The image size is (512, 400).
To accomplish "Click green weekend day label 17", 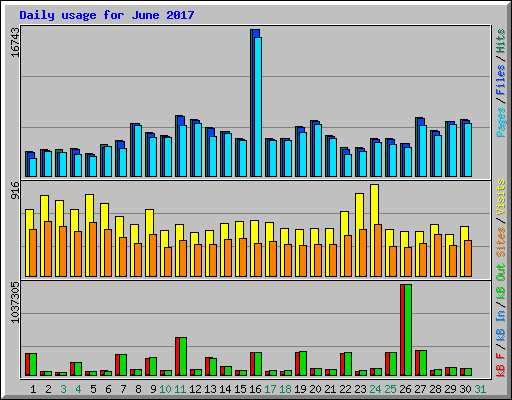I will point(270,389).
